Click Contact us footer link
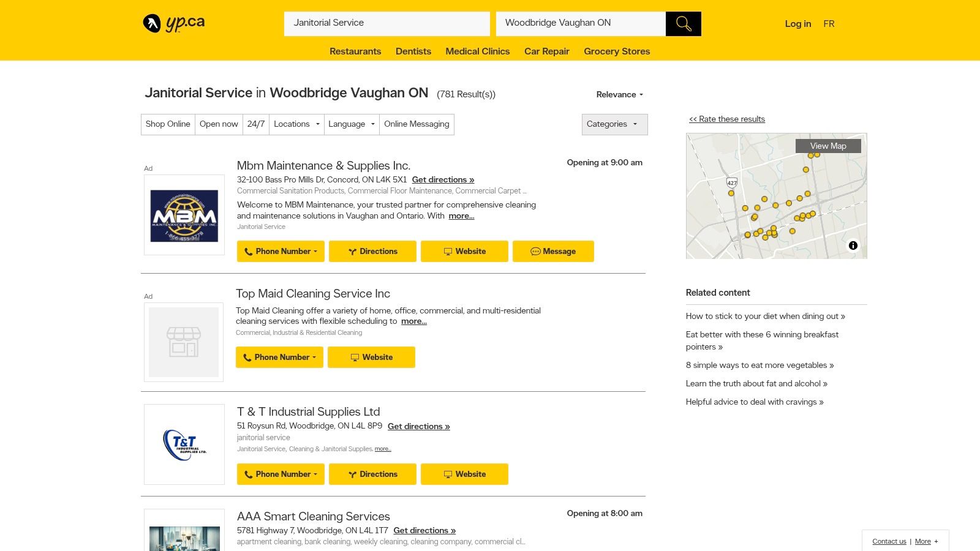The image size is (980, 551). (x=889, y=541)
